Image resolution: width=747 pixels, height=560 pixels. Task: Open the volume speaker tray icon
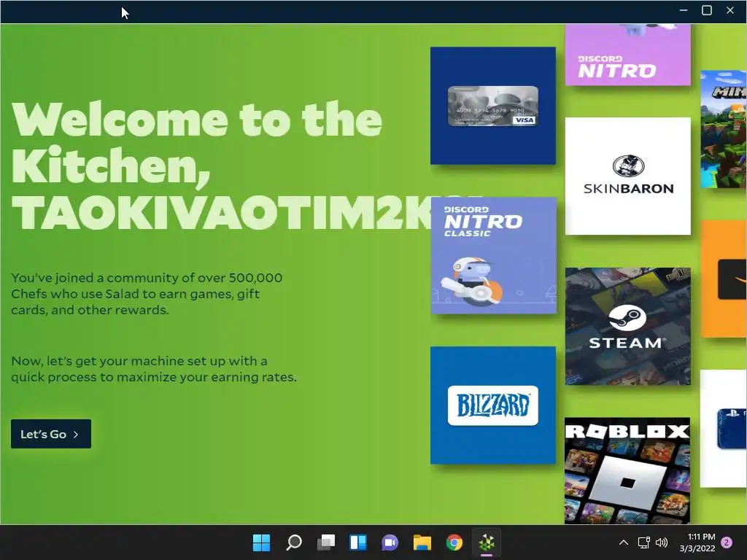coord(661,542)
